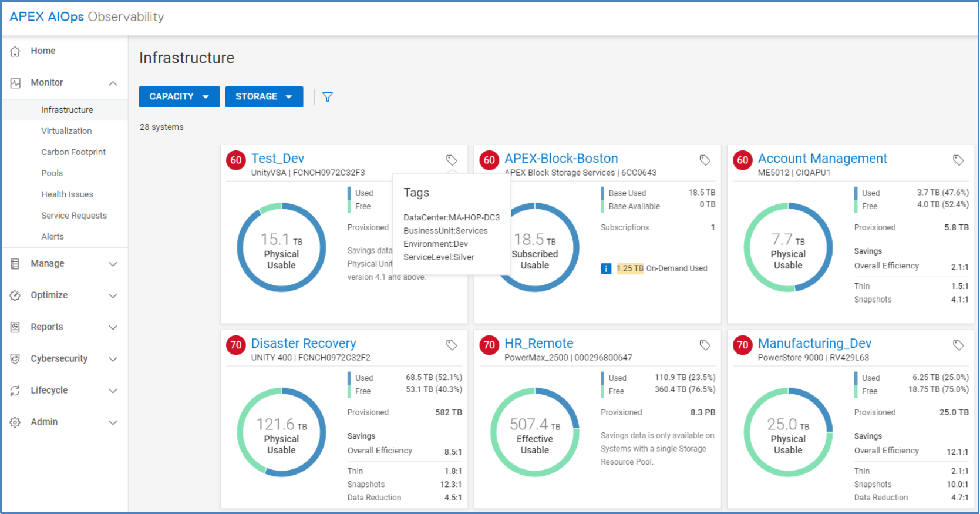Open Health Issues page

tap(67, 194)
